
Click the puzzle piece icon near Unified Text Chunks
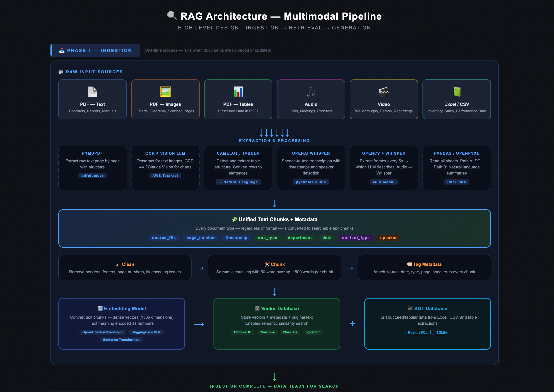pyautogui.click(x=234, y=219)
